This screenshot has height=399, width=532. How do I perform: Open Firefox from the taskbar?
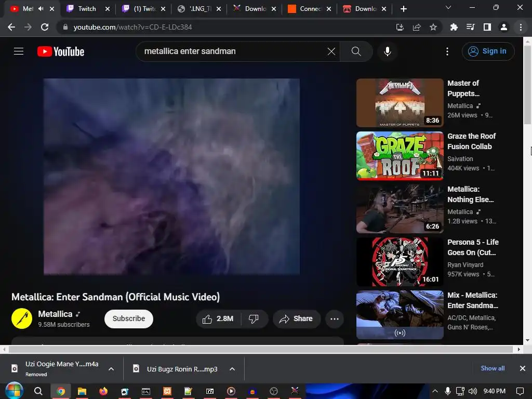click(103, 391)
